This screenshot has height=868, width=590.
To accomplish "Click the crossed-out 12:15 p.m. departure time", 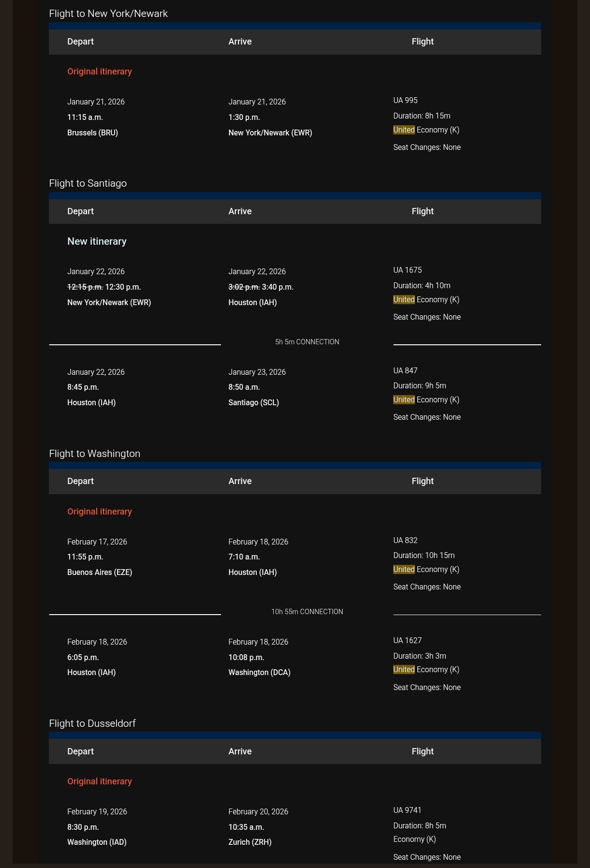I will (85, 287).
